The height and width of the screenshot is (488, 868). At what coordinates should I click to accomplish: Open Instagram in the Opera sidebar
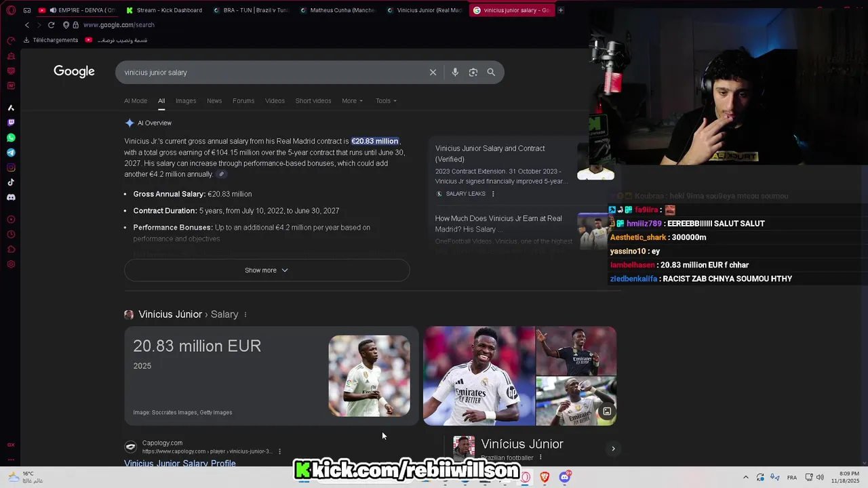pyautogui.click(x=11, y=167)
